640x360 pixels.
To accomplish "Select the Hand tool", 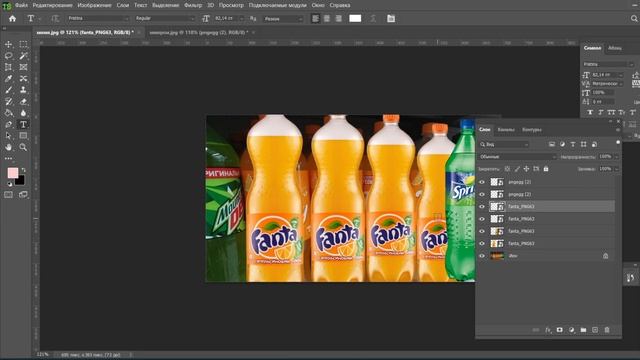I will pyautogui.click(x=9, y=147).
